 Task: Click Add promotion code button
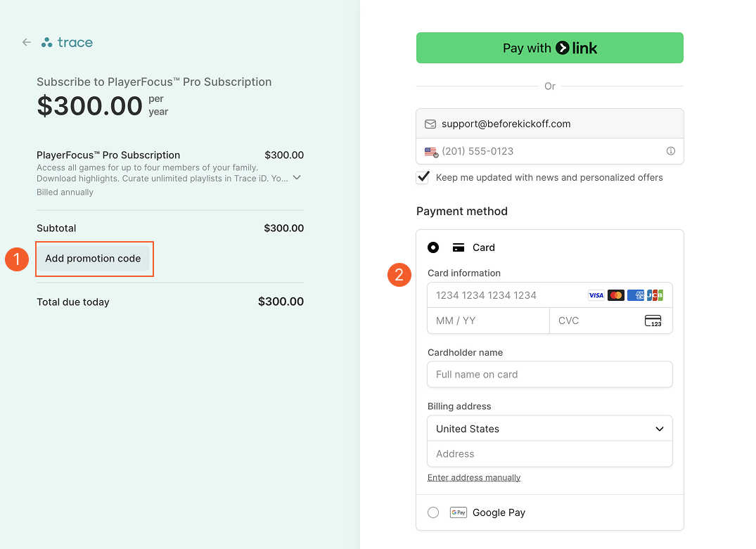pyautogui.click(x=93, y=259)
